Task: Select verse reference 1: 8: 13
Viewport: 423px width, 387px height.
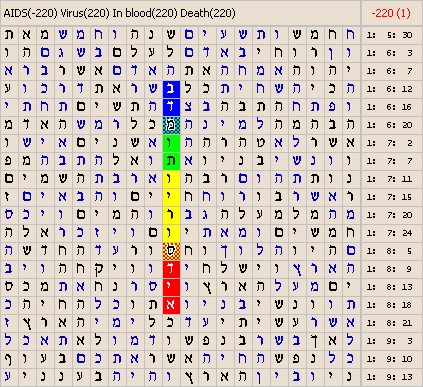Action: pos(389,287)
